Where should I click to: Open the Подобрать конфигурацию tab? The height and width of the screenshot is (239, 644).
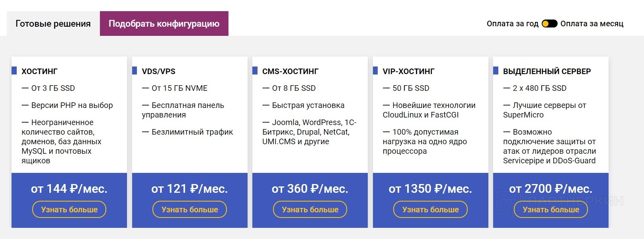coord(164,24)
